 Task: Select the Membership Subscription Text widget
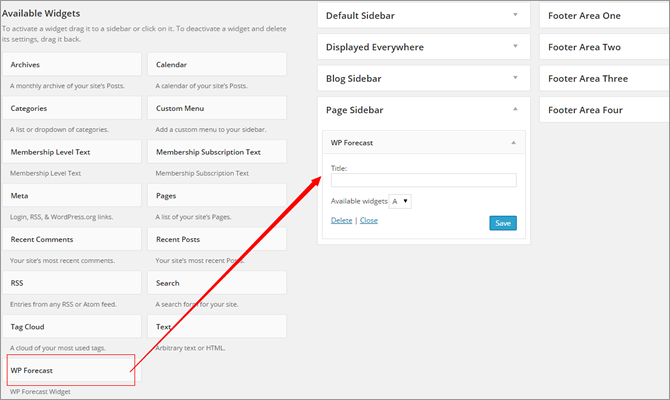tap(217, 152)
